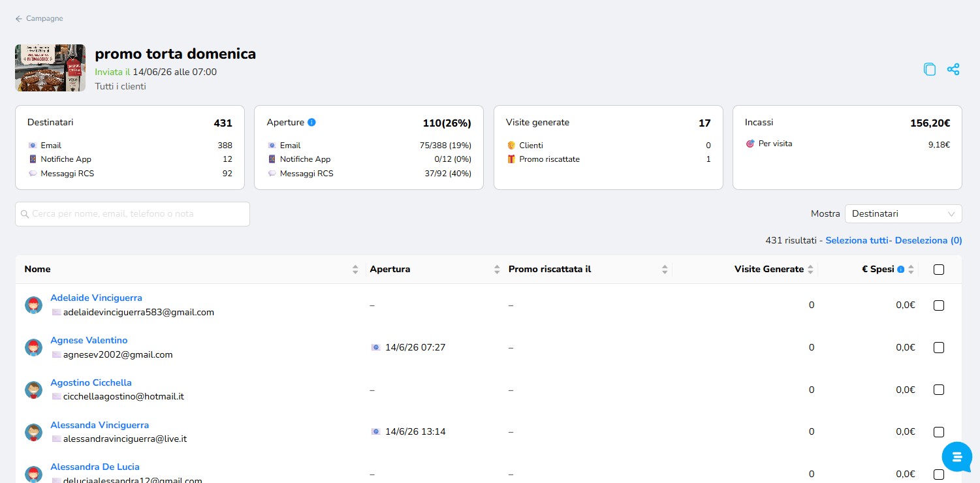Click email icon beside alessandravinciguerra@live.it
980x483 pixels.
click(56, 439)
